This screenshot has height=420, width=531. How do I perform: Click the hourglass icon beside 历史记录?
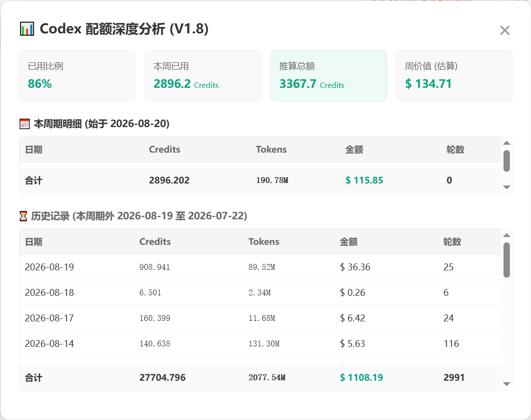[x=23, y=216]
